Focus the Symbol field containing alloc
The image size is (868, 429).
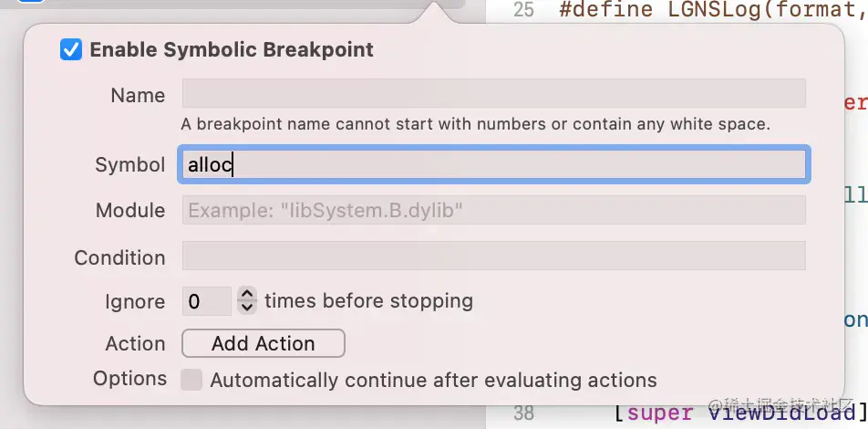pyautogui.click(x=493, y=165)
